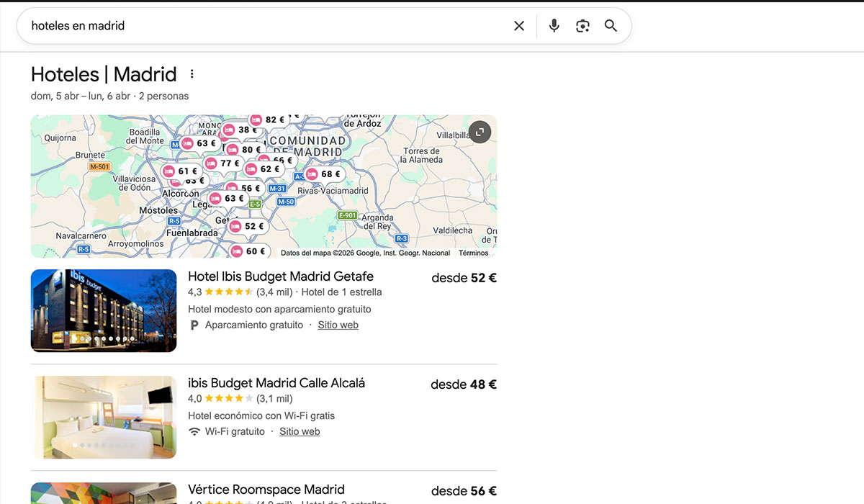Select the 60 € hotel pin on map
This screenshot has width=864, height=504.
pos(249,251)
